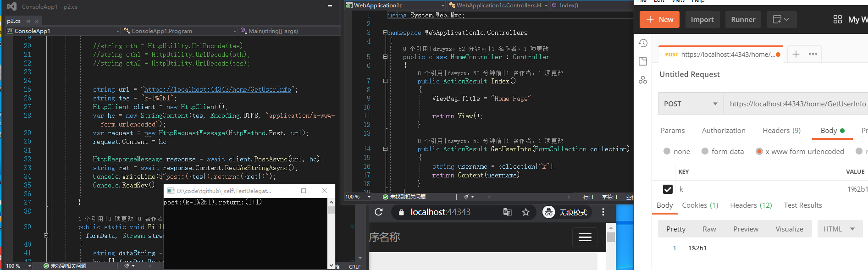Toggle hamburger navigation menu on web page
868x270 pixels.
tap(585, 237)
